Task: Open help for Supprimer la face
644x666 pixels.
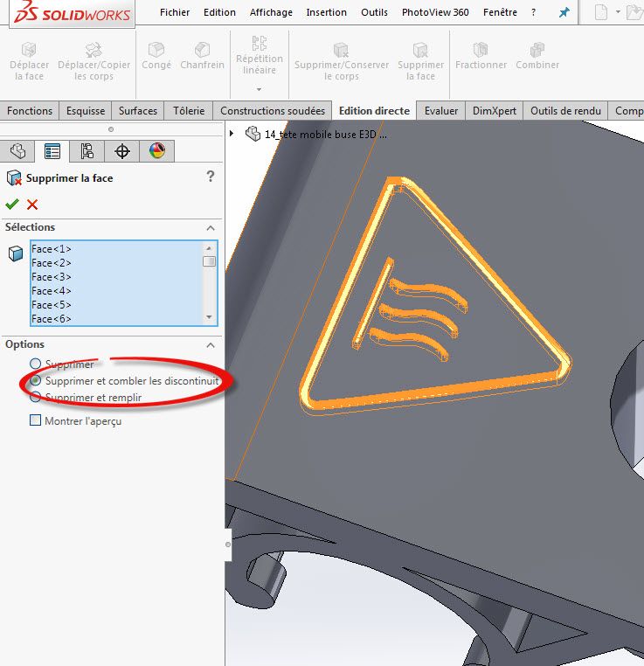Action: click(210, 177)
